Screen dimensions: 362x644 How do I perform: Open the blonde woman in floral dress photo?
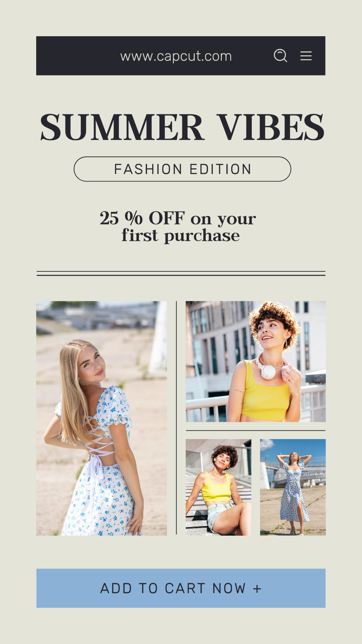[x=102, y=418]
